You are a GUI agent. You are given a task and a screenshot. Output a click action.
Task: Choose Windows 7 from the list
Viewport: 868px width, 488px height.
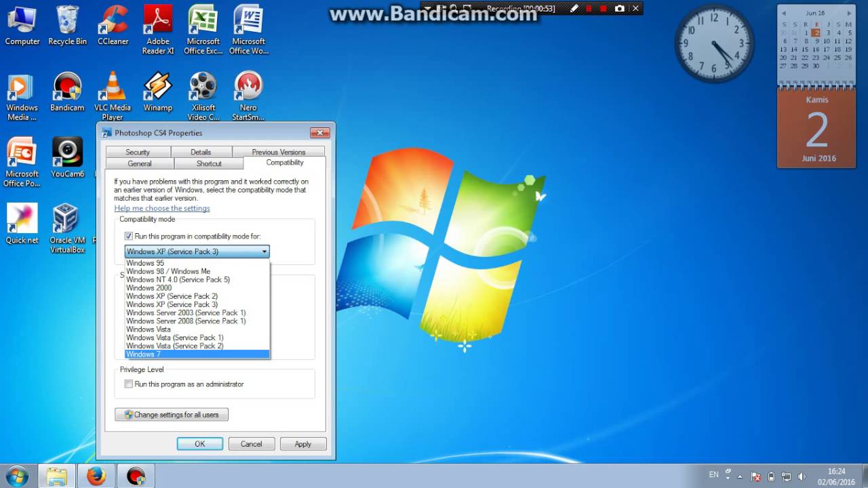point(197,354)
